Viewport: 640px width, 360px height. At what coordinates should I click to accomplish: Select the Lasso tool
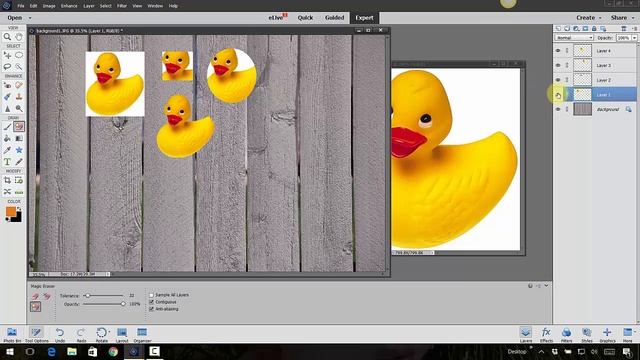point(7,66)
